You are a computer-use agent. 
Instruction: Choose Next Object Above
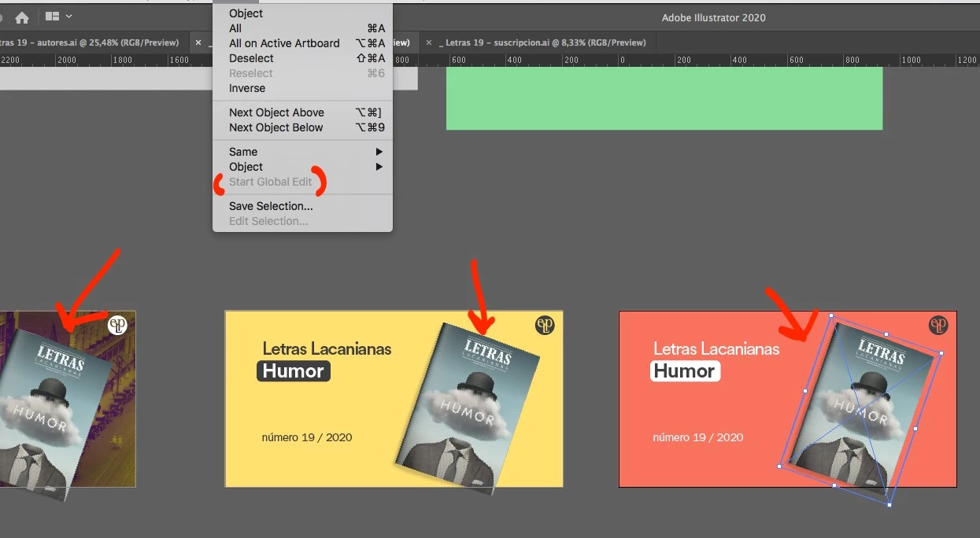coord(302,112)
